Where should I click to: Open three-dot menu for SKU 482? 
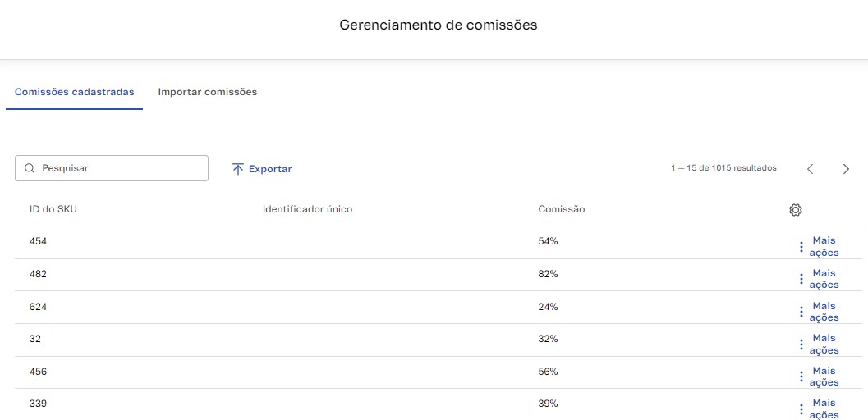pyautogui.click(x=801, y=279)
